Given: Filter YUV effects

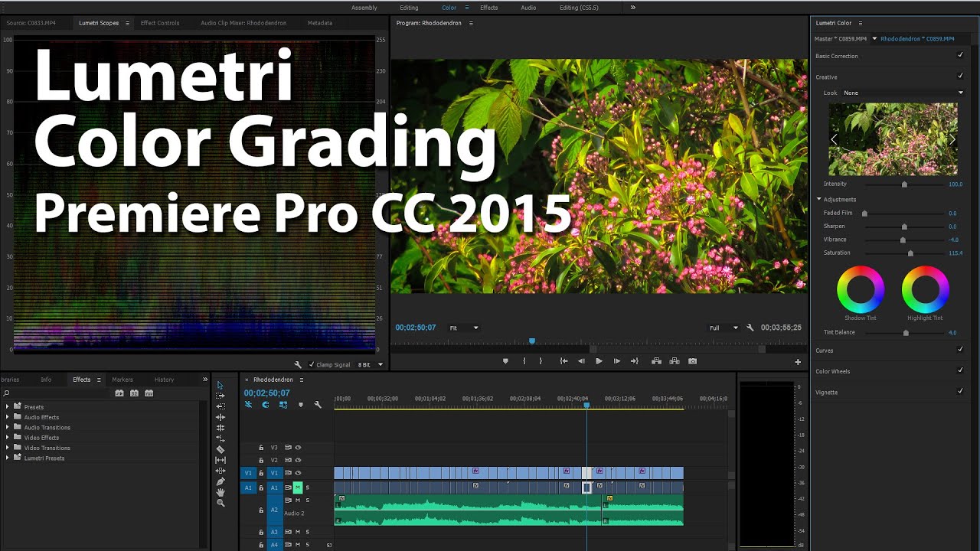Looking at the screenshot, I should [149, 393].
